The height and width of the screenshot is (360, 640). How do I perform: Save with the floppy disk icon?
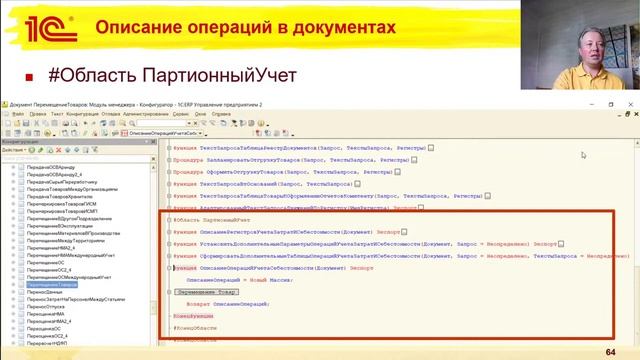[x=26, y=123]
